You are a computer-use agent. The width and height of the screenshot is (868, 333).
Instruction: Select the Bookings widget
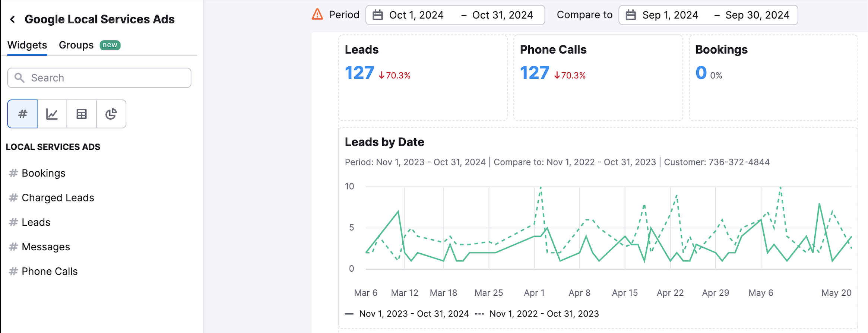coord(43,173)
